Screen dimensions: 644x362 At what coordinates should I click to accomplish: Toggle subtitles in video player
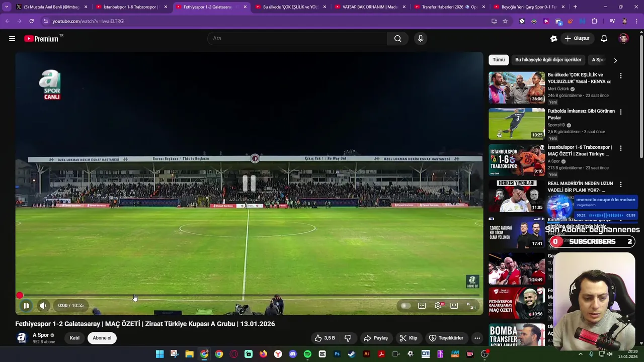point(422,306)
